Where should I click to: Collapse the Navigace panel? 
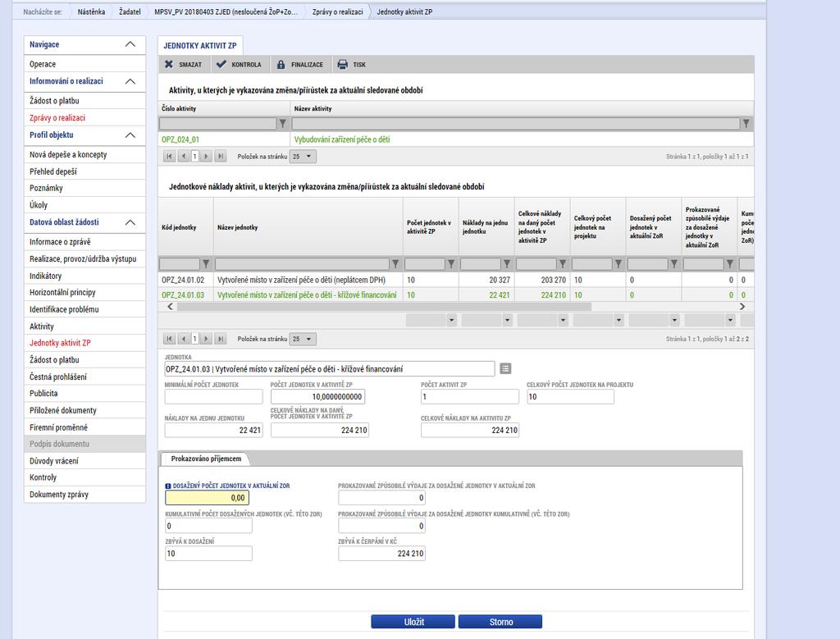(130, 44)
